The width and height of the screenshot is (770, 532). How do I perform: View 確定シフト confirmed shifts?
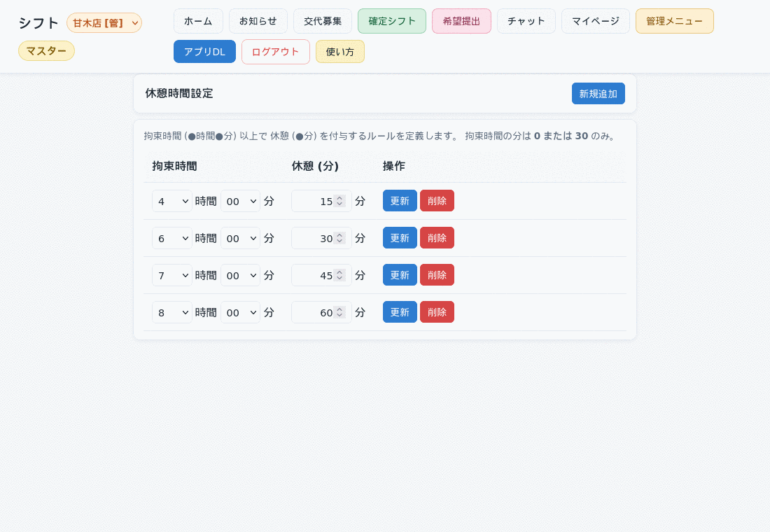392,21
